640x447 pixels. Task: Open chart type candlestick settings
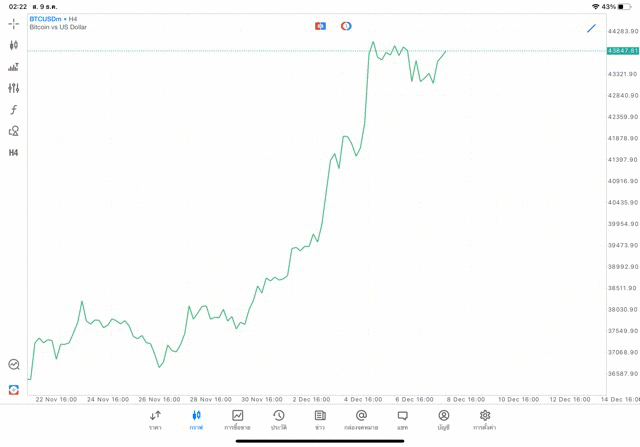point(14,45)
